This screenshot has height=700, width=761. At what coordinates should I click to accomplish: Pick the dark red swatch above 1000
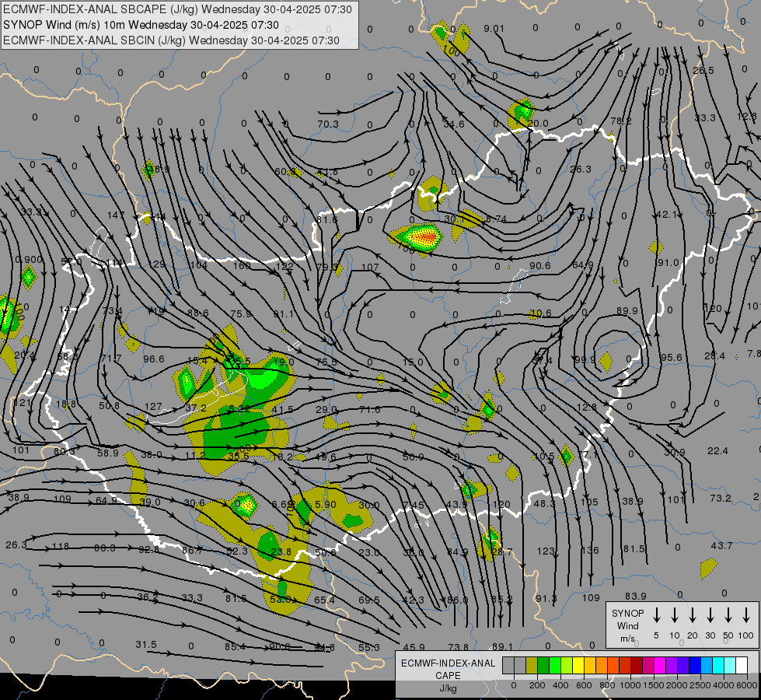pos(637,666)
